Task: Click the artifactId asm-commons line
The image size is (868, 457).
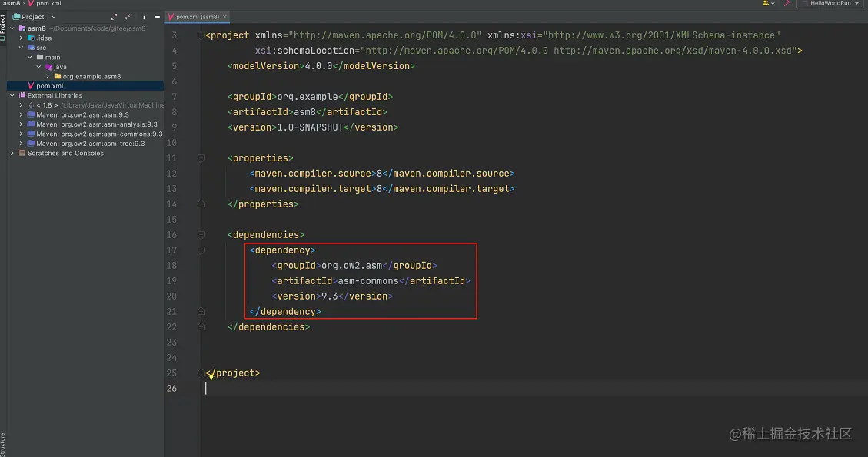Action: [371, 281]
